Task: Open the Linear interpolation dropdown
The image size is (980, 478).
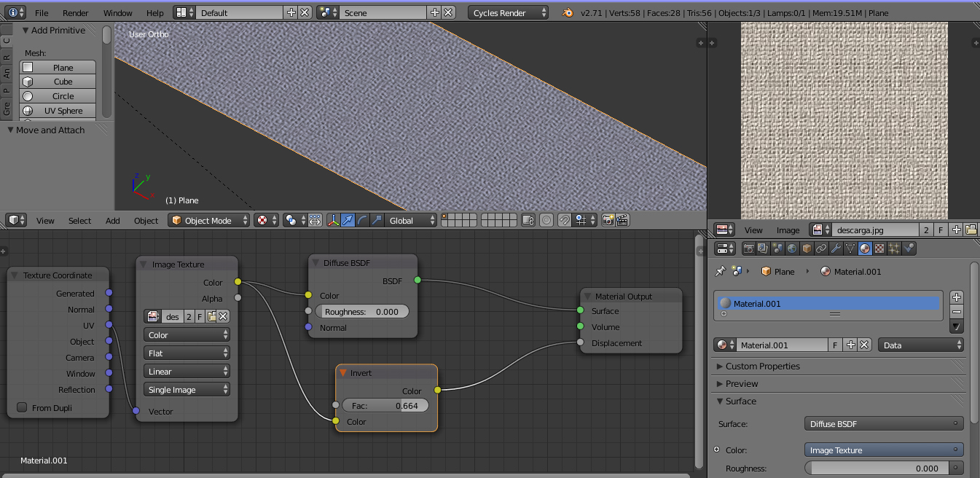Action: 187,372
